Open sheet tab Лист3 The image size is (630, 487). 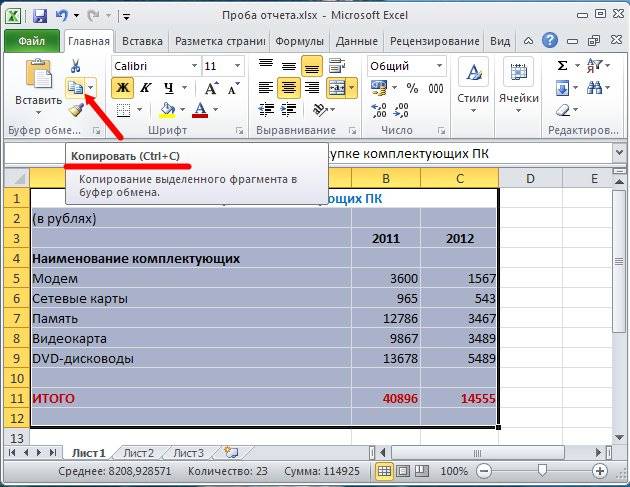pos(188,453)
